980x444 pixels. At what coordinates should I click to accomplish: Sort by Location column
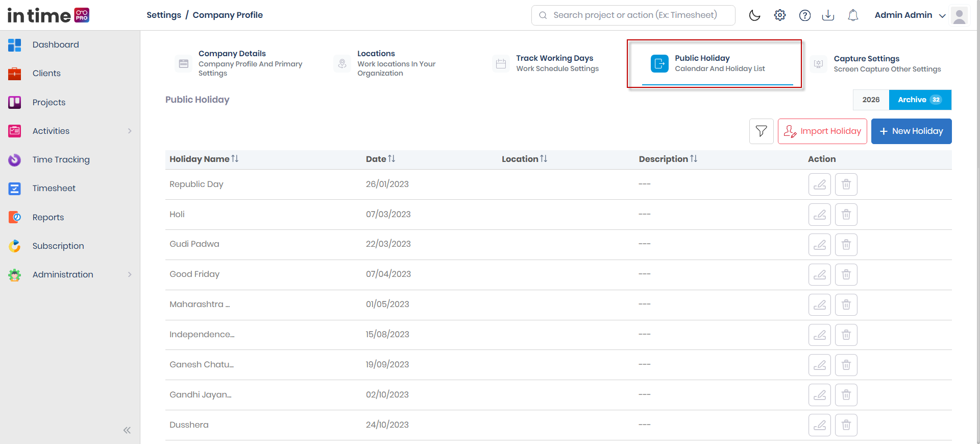(x=524, y=159)
